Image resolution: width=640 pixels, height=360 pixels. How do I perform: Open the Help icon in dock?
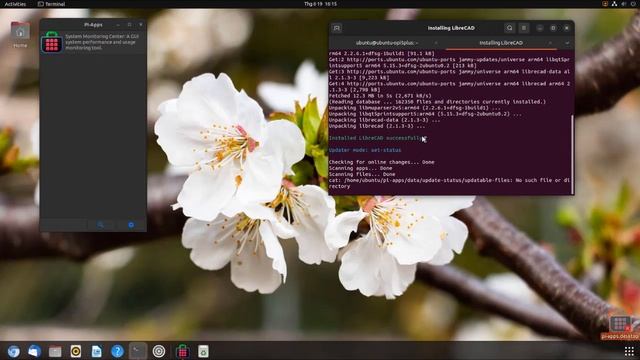coord(117,351)
